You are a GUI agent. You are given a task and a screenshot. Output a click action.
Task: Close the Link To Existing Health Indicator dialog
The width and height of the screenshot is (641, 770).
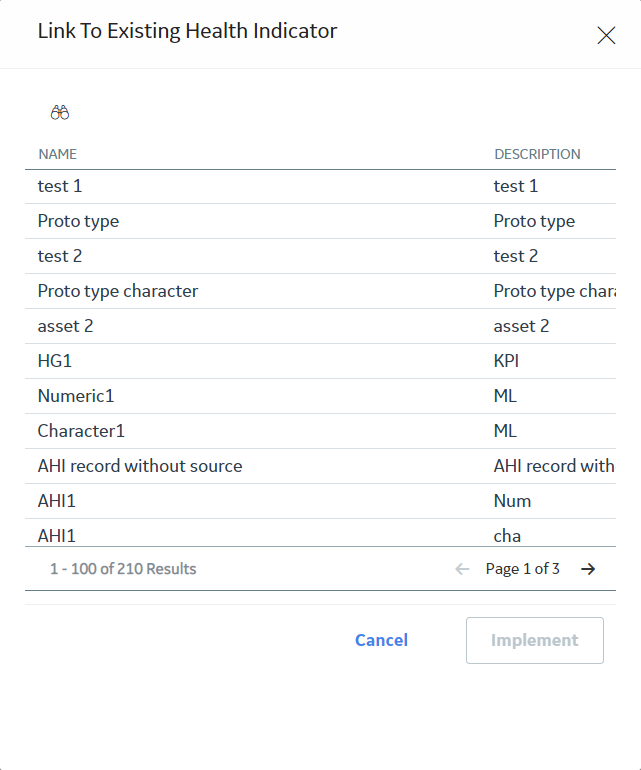(606, 35)
